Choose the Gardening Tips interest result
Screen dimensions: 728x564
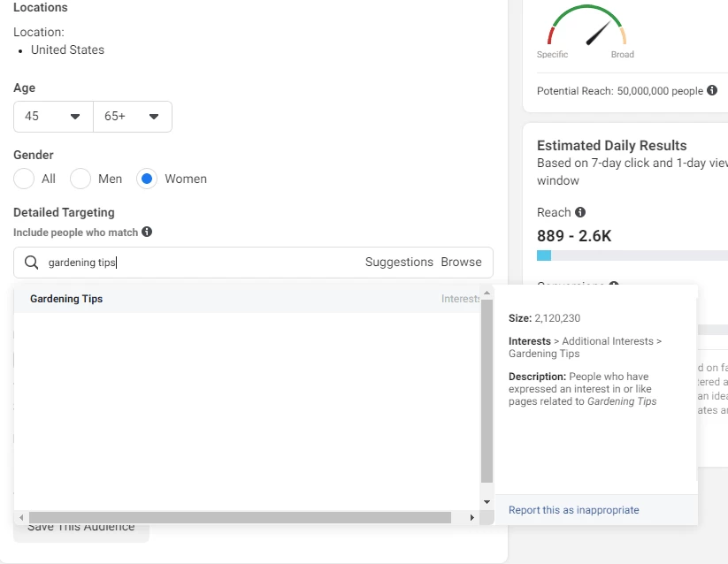[66, 299]
